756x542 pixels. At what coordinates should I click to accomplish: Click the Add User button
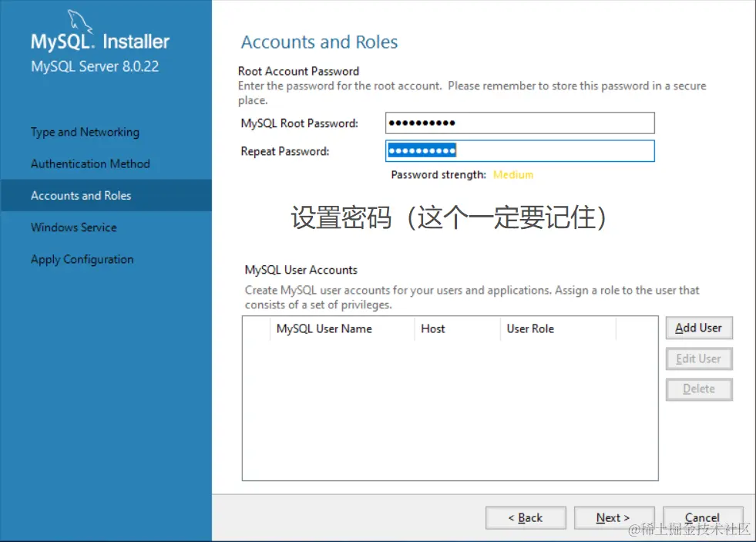click(699, 328)
